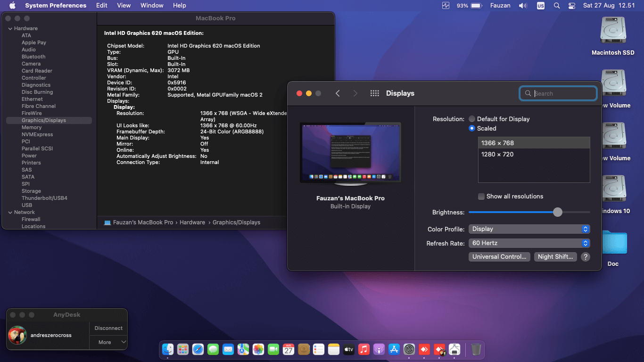The image size is (644, 362).
Task: Select the Scaled resolution radio button
Action: (x=472, y=128)
